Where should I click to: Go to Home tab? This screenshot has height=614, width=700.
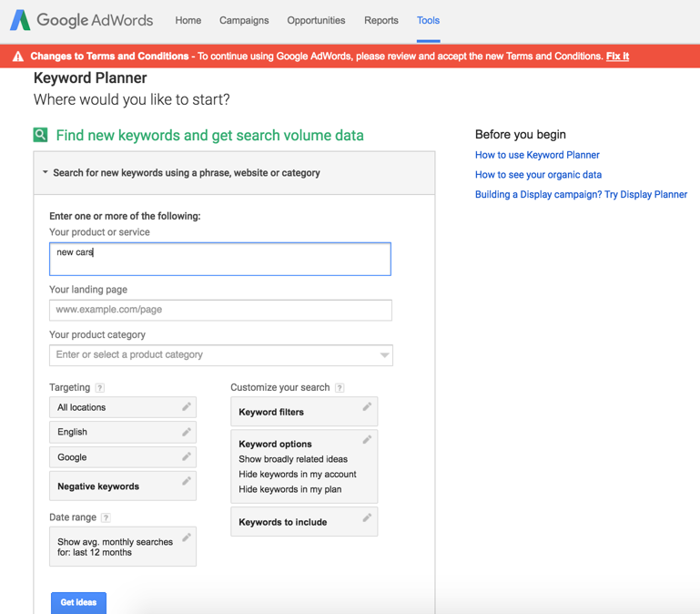click(188, 21)
